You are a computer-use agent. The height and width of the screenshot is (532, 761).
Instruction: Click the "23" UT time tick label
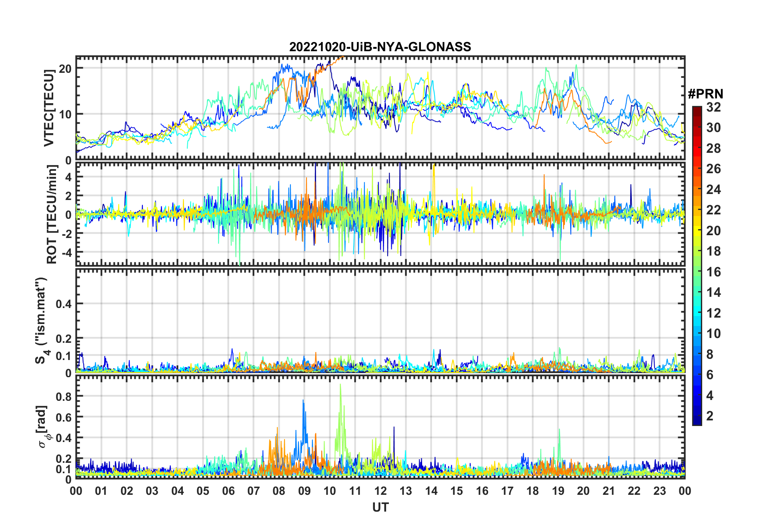coord(659,491)
